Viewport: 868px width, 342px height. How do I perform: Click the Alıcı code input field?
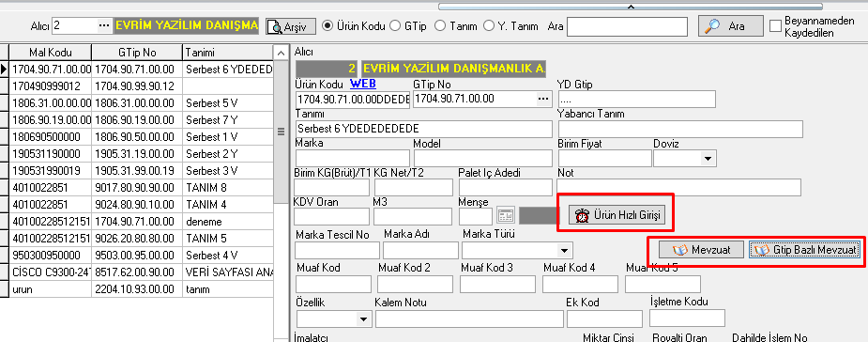point(75,25)
